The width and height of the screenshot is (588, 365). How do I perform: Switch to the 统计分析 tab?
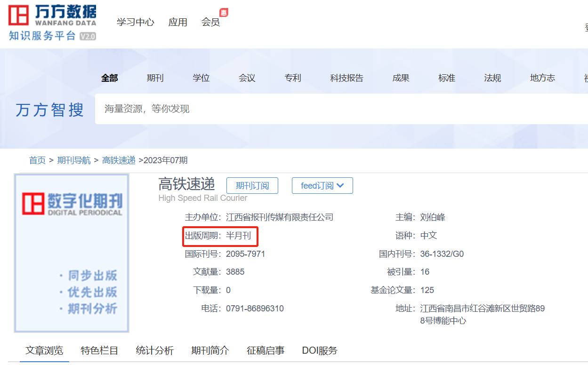point(155,350)
